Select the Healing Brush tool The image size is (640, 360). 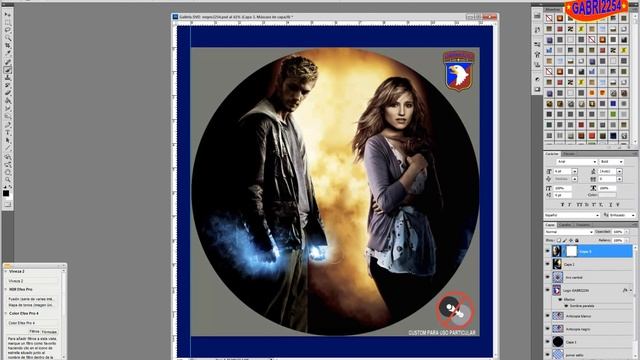tap(7, 62)
